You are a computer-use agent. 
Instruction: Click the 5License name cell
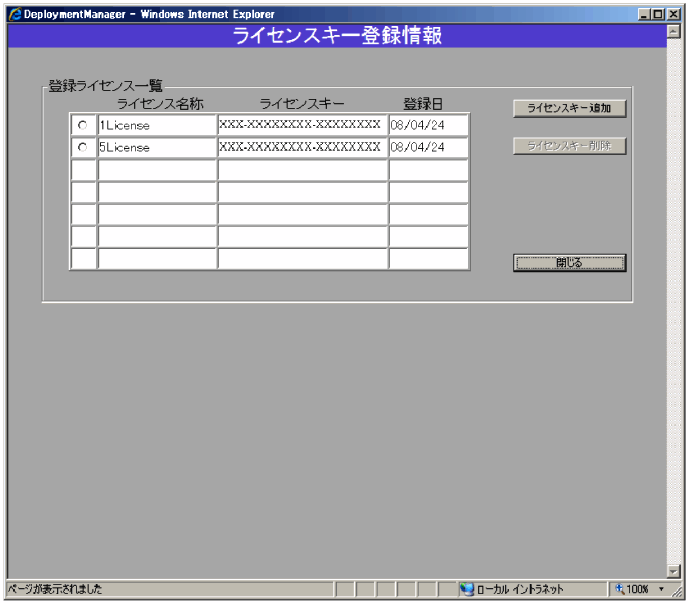click(x=157, y=147)
